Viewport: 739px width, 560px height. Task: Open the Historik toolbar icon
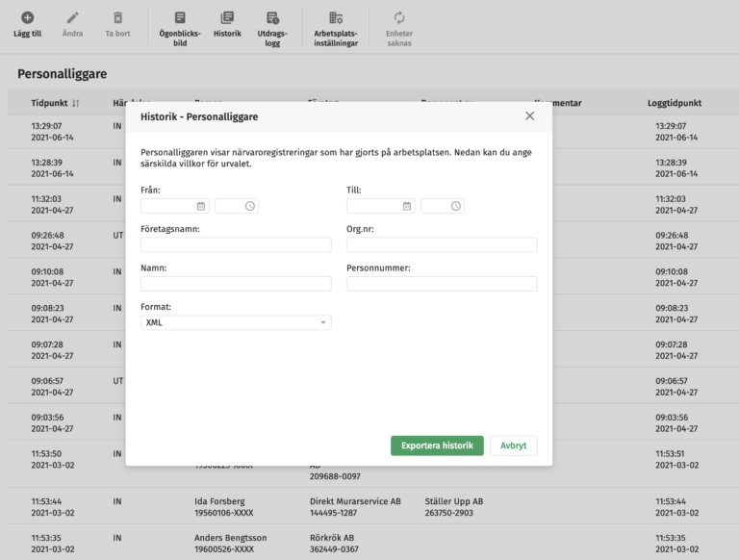point(227,18)
